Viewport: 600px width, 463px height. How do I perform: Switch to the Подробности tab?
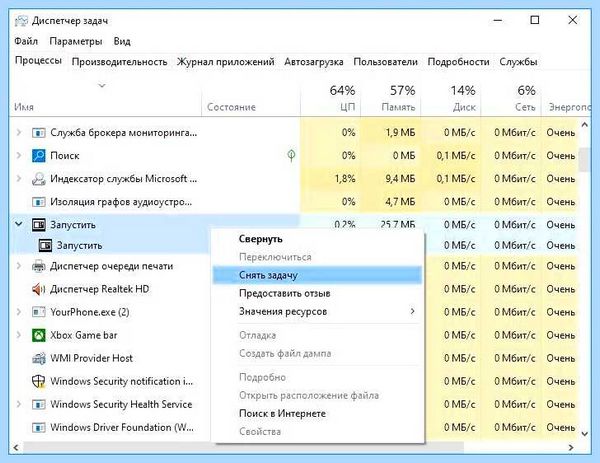point(458,62)
